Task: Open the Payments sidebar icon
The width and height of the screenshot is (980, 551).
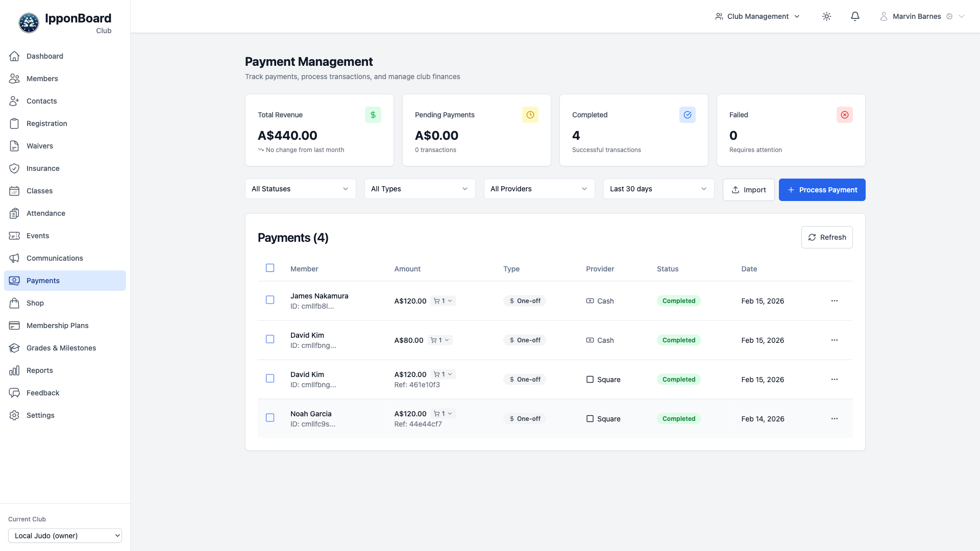Action: 14,281
